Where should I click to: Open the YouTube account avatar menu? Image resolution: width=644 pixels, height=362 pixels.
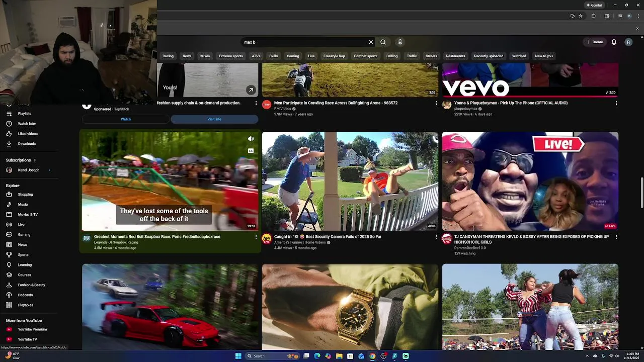point(628,42)
